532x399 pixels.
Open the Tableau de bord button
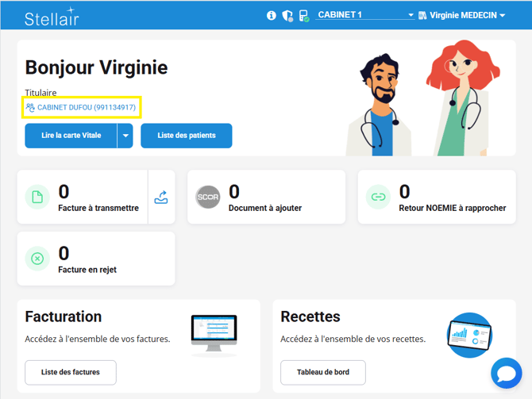click(x=323, y=373)
